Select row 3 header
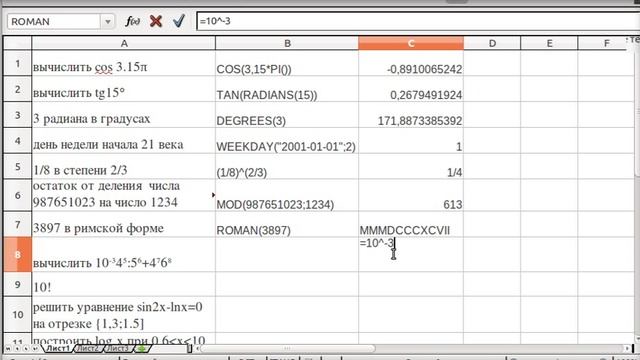The image size is (640, 360). click(18, 115)
